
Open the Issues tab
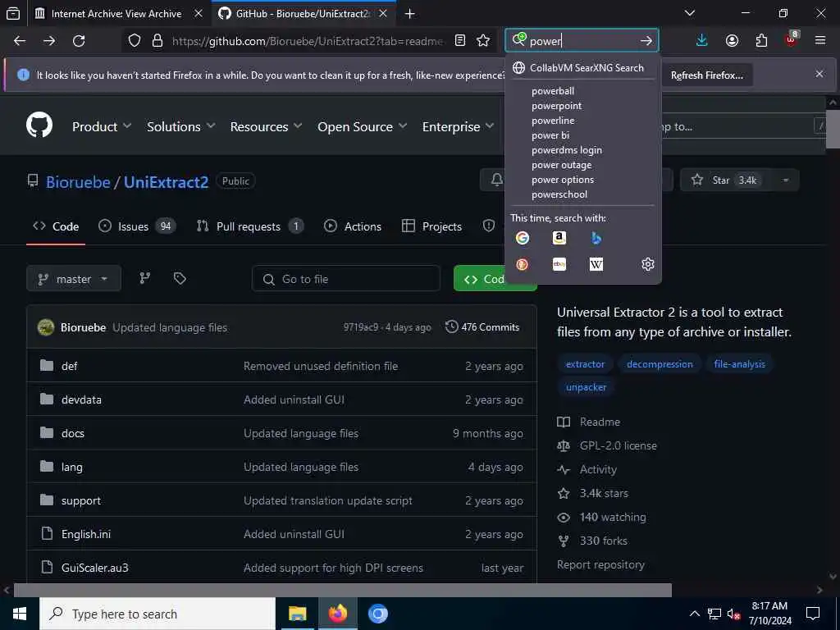pos(137,226)
